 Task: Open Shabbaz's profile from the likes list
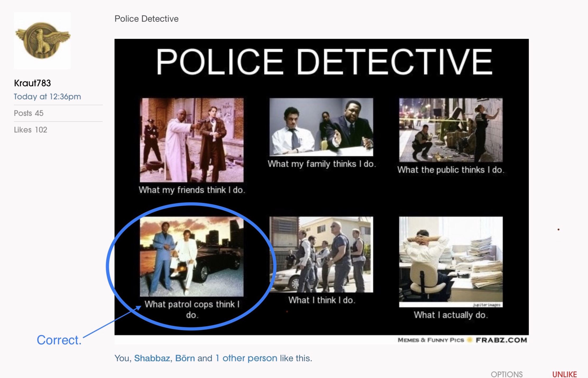[152, 358]
